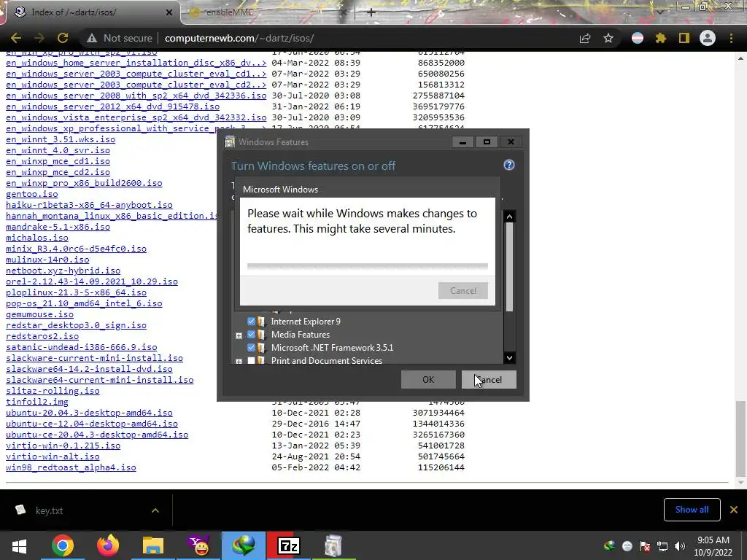Screen dimensions: 747x560
Task: Click the browser Forward arrow
Action: [x=39, y=38]
